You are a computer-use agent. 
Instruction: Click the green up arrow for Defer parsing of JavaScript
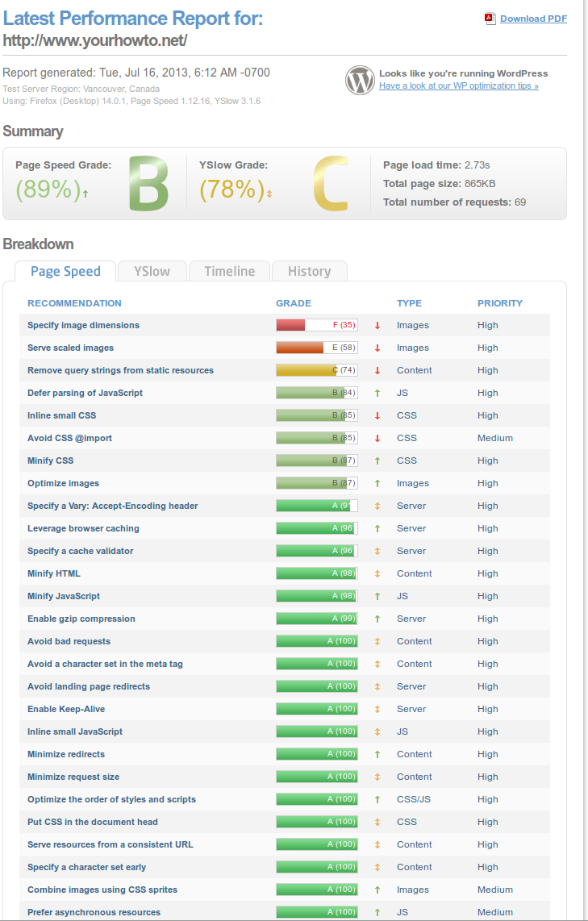[x=377, y=393]
